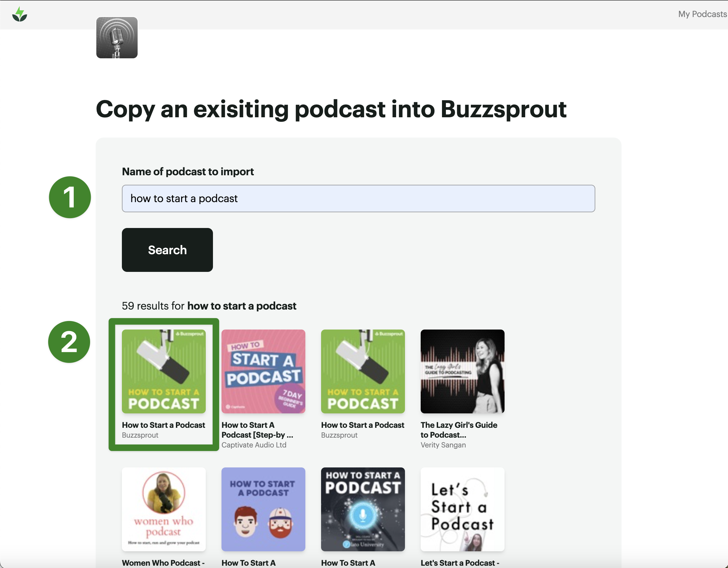Click first How to Start a Podcast title
The height and width of the screenshot is (568, 728).
point(163,425)
